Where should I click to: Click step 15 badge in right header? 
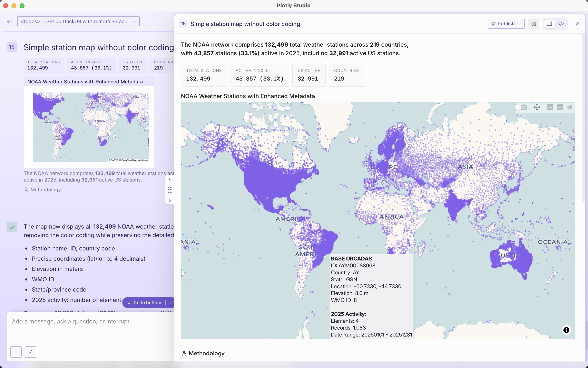click(183, 24)
